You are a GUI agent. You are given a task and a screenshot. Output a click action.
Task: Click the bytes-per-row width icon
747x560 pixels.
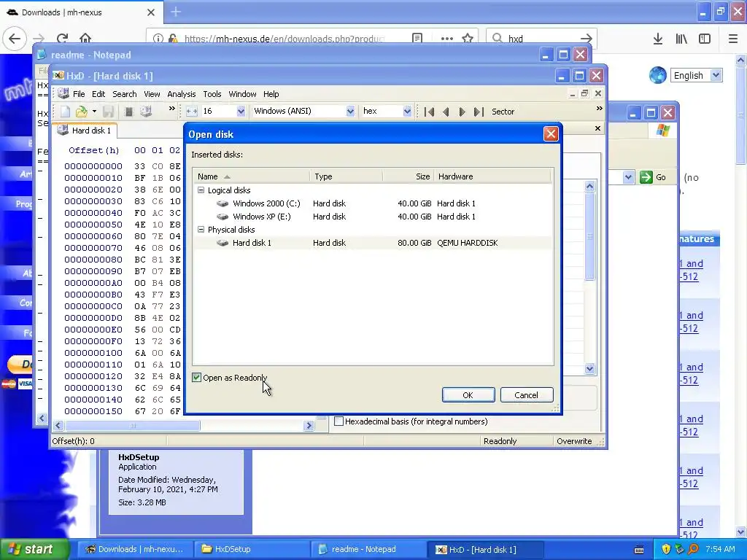(192, 112)
